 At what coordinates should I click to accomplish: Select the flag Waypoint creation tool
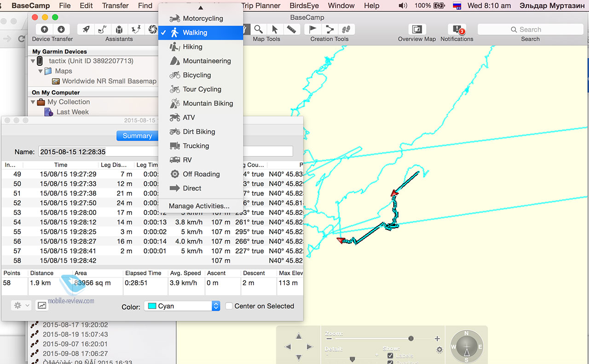(313, 29)
